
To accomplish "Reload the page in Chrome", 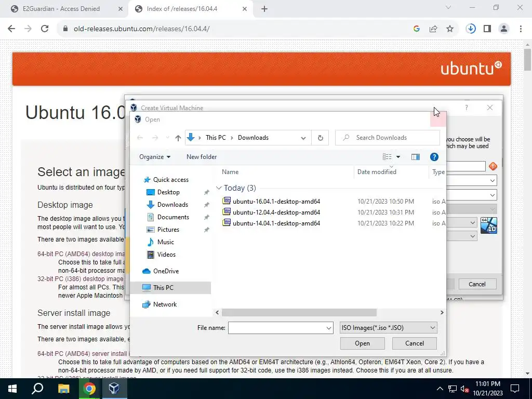I will click(45, 29).
